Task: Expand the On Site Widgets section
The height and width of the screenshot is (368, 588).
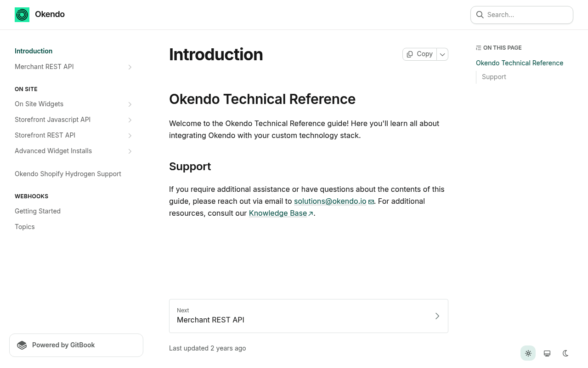Action: 130,104
